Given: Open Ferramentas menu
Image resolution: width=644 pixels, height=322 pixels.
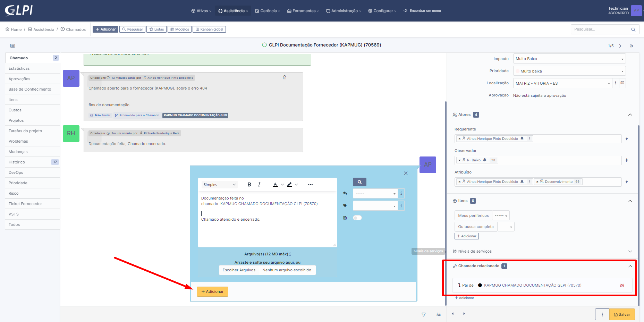Looking at the screenshot, I should tap(303, 11).
